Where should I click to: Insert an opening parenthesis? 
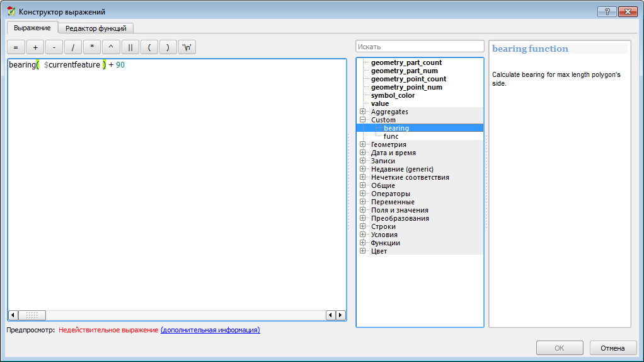pos(149,47)
